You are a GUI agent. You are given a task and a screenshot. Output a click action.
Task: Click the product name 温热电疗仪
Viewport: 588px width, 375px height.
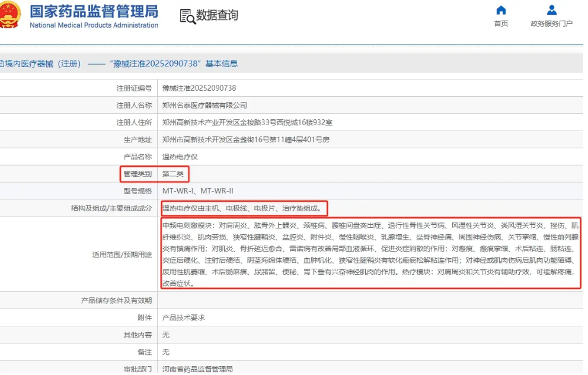(180, 157)
